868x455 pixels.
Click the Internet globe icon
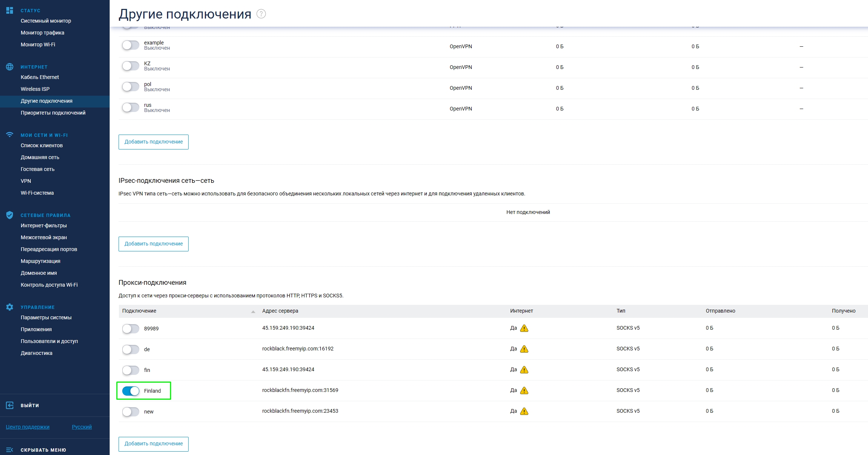click(x=10, y=67)
